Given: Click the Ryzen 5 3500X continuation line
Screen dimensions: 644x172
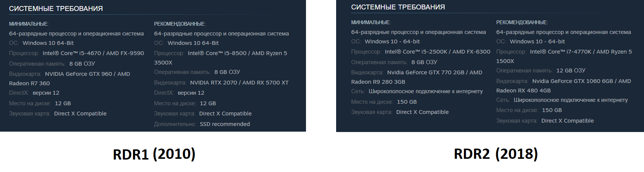Looking at the screenshot, I should click(163, 63).
